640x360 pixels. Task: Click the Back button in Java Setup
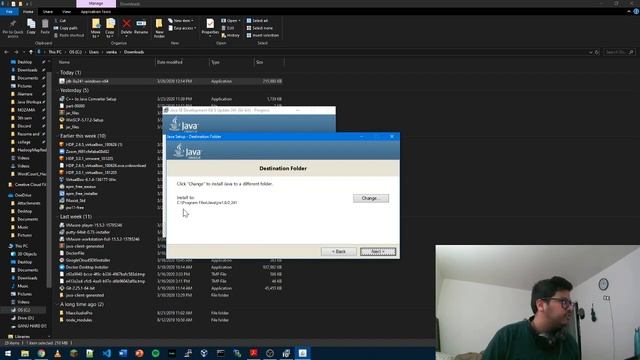click(338, 251)
